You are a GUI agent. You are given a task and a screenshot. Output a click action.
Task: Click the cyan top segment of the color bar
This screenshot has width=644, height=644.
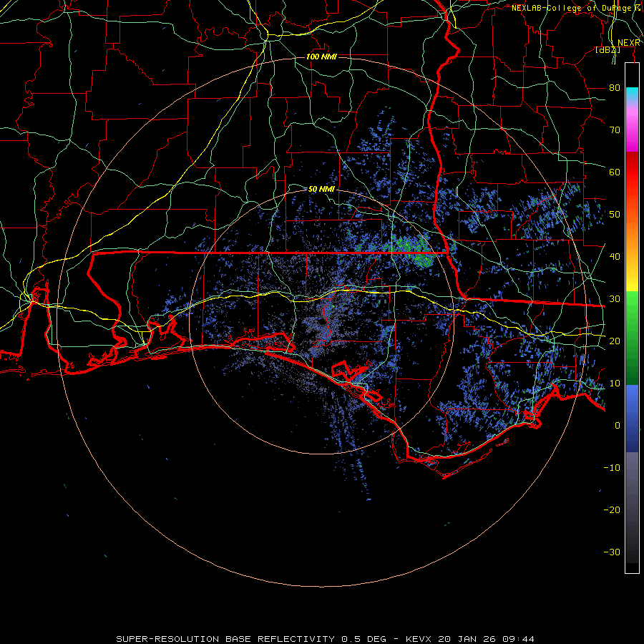tap(632, 94)
